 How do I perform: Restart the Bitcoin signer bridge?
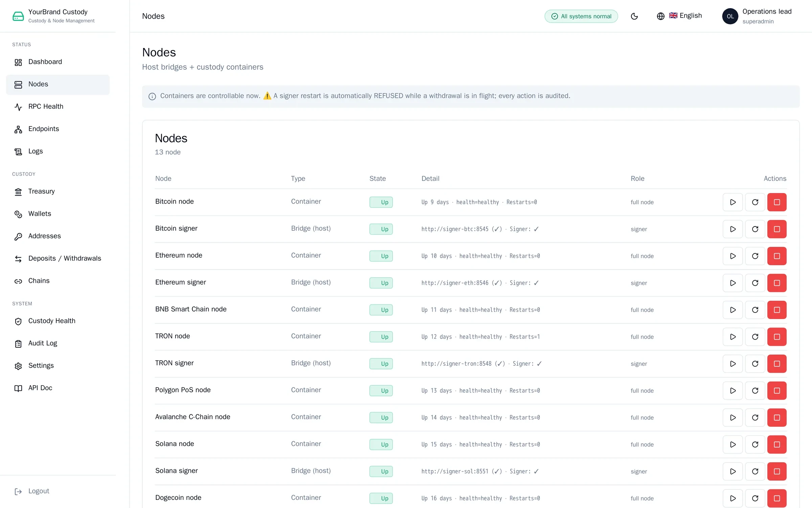755,229
